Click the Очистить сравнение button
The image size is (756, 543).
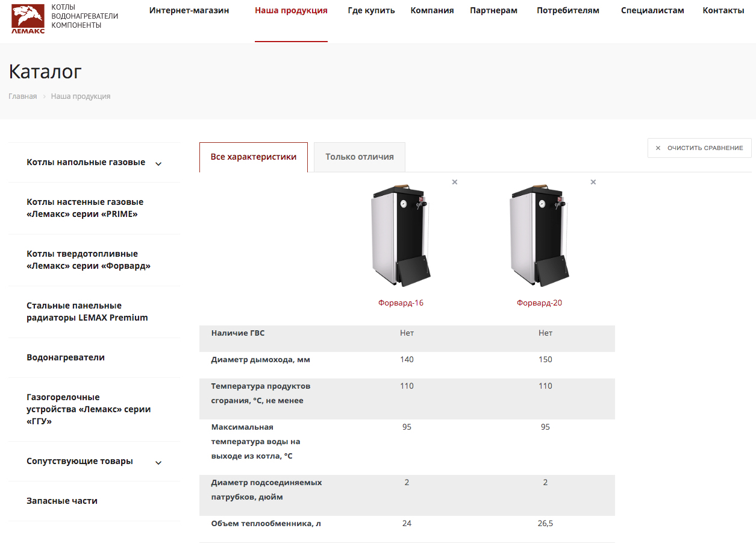[699, 148]
